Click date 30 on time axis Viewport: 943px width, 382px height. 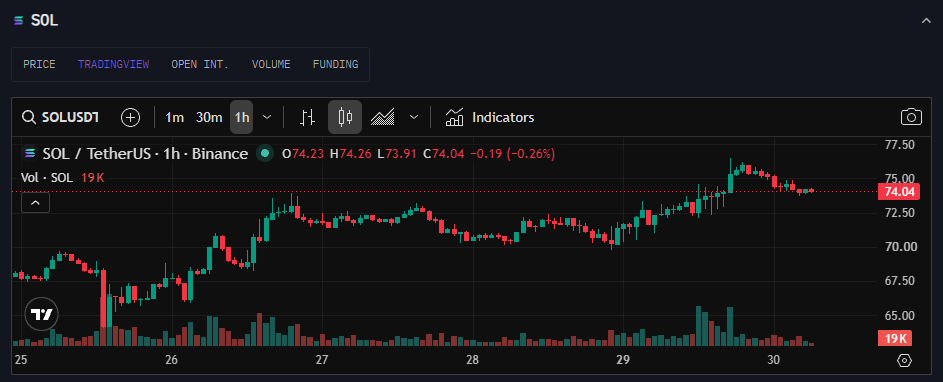click(x=773, y=360)
